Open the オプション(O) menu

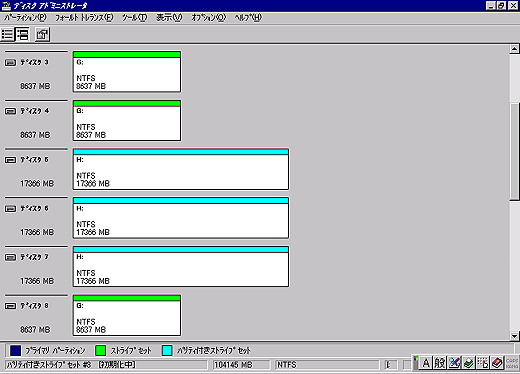tap(209, 18)
